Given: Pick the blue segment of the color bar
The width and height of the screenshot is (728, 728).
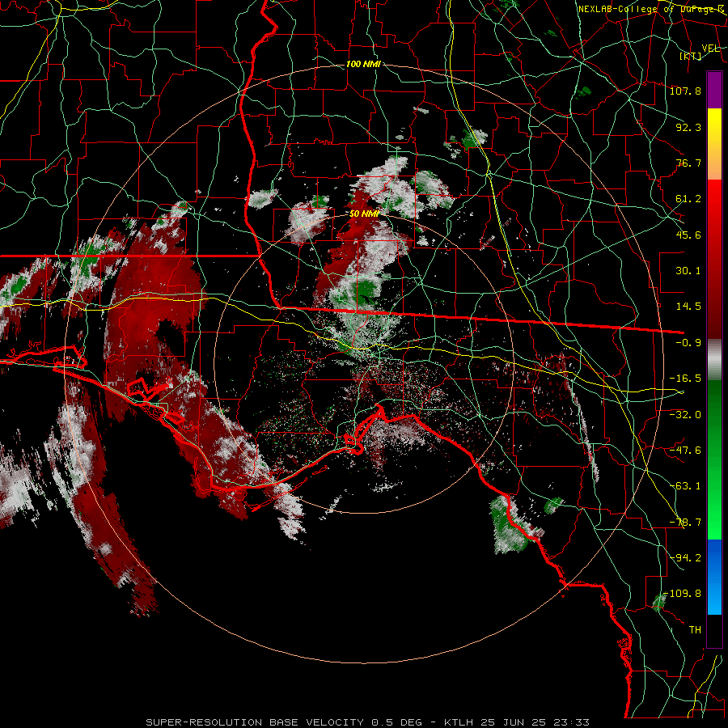Looking at the screenshot, I should click(714, 577).
